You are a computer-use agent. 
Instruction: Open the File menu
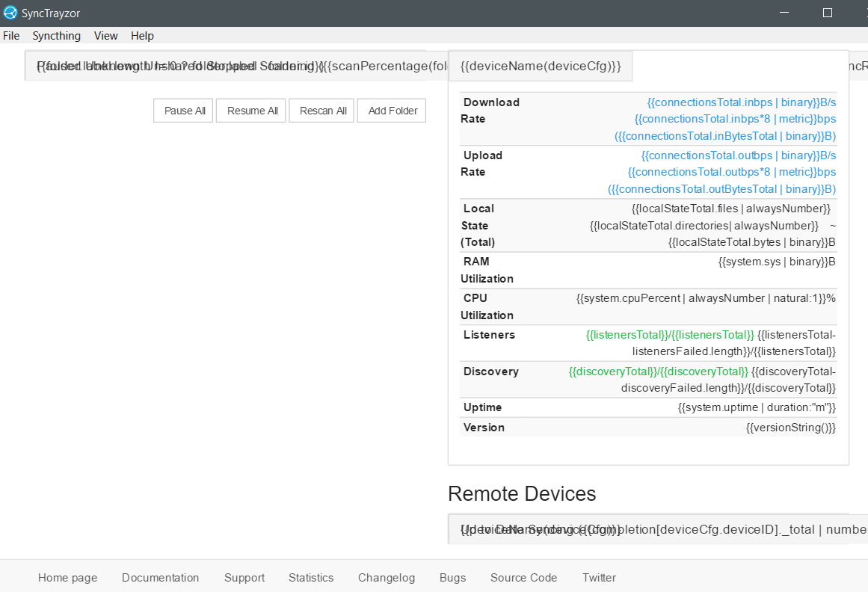tap(11, 36)
